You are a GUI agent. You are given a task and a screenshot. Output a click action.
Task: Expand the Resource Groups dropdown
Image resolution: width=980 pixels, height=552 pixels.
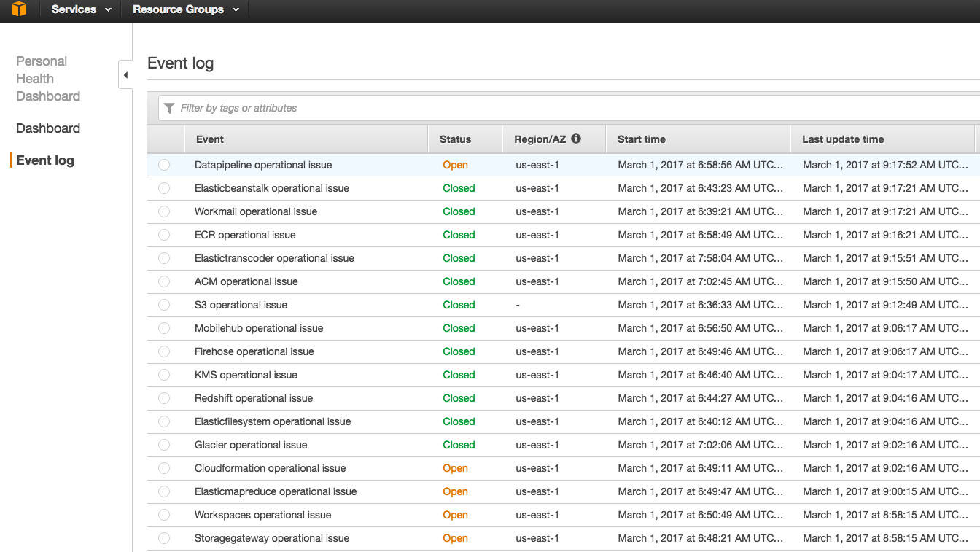click(185, 9)
